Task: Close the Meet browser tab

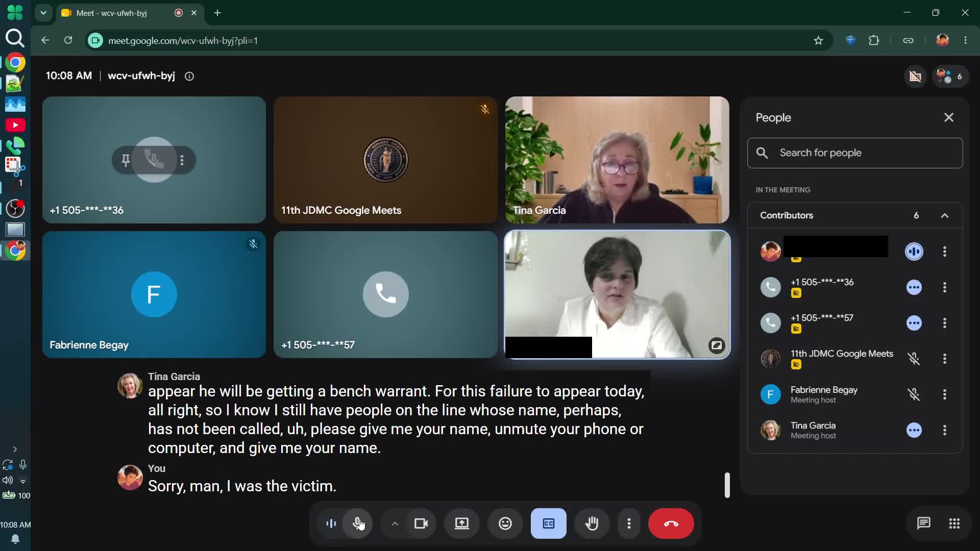Action: [x=194, y=13]
